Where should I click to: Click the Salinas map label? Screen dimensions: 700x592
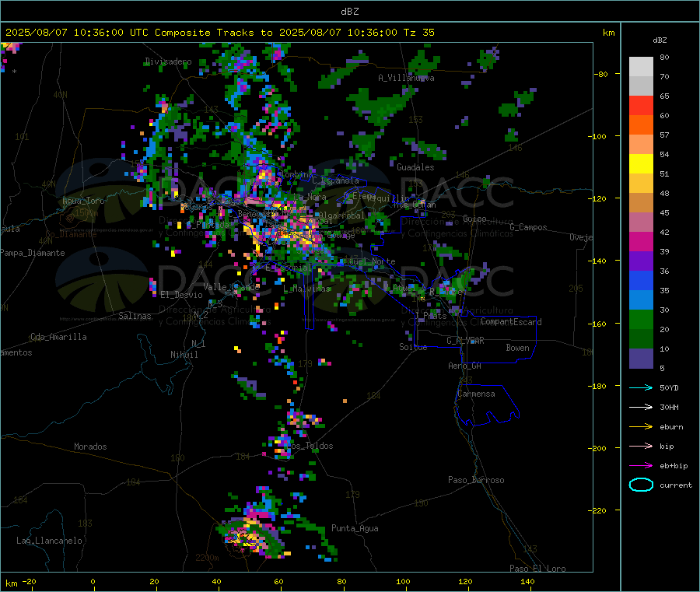135,316
